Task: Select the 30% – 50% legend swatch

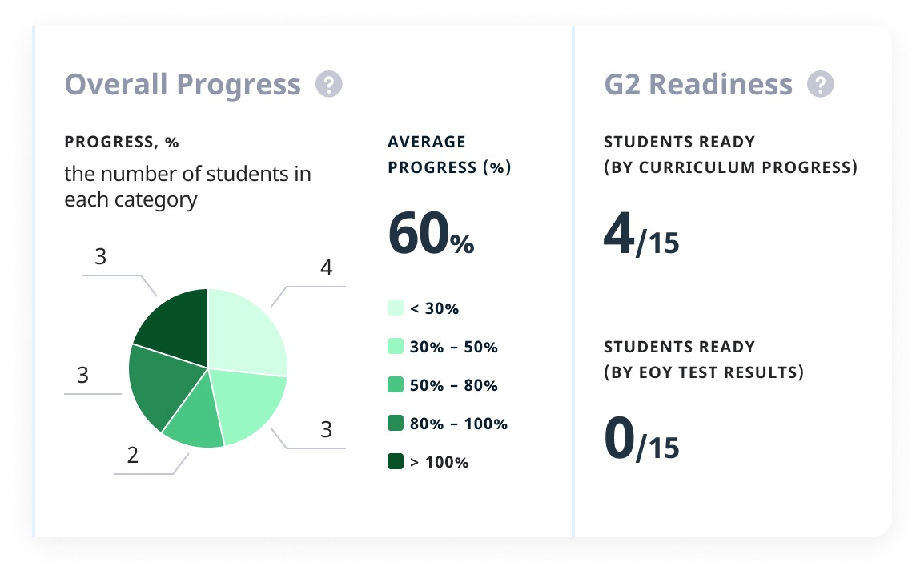Action: [x=395, y=347]
